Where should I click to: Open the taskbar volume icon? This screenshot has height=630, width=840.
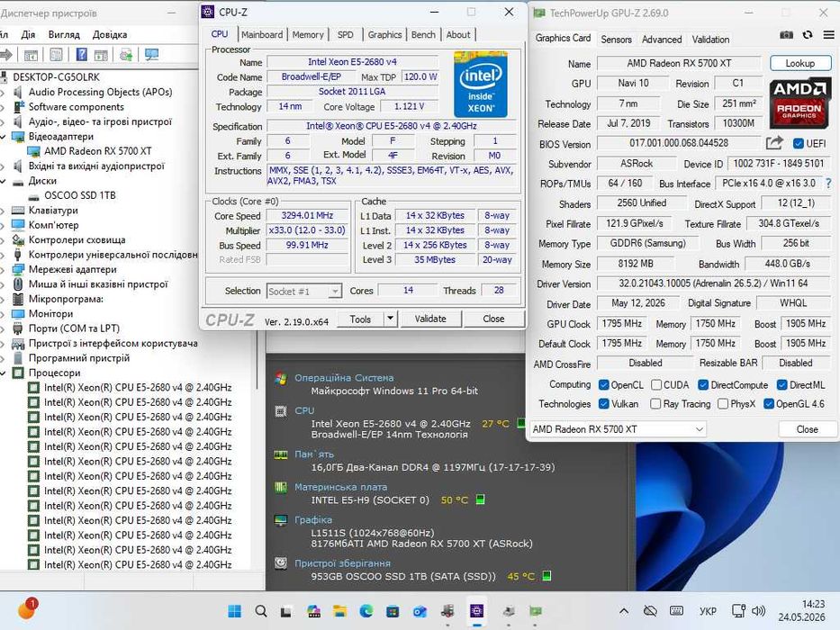point(759,611)
